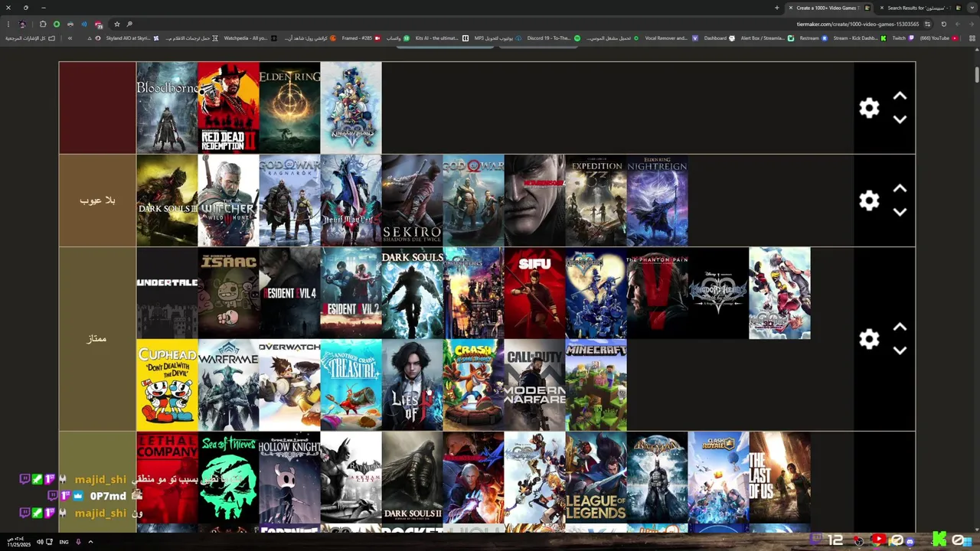Open settings gear for the top red tier
980x551 pixels.
tap(869, 108)
